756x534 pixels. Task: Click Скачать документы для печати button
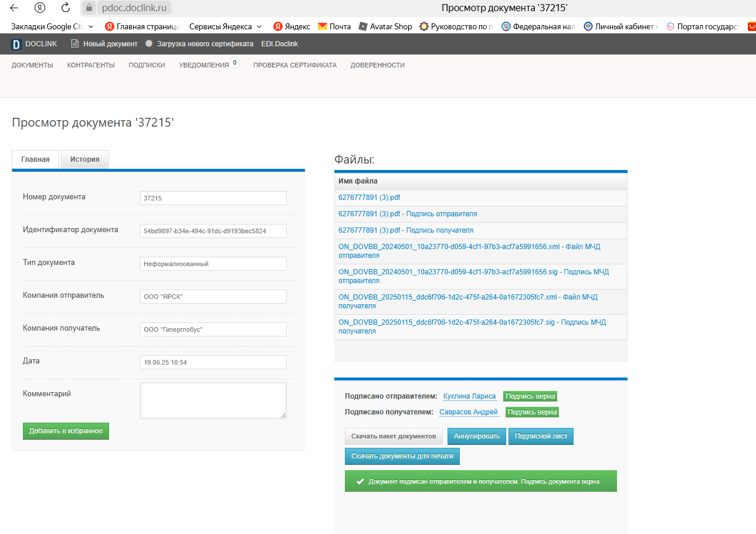point(402,456)
